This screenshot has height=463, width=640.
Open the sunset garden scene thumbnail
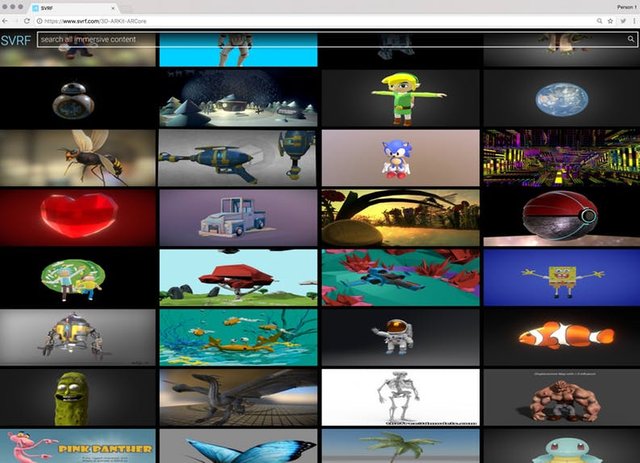[400, 218]
